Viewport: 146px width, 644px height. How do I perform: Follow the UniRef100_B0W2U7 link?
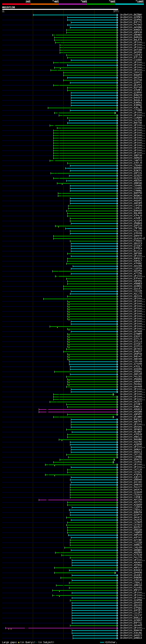coord(131,352)
